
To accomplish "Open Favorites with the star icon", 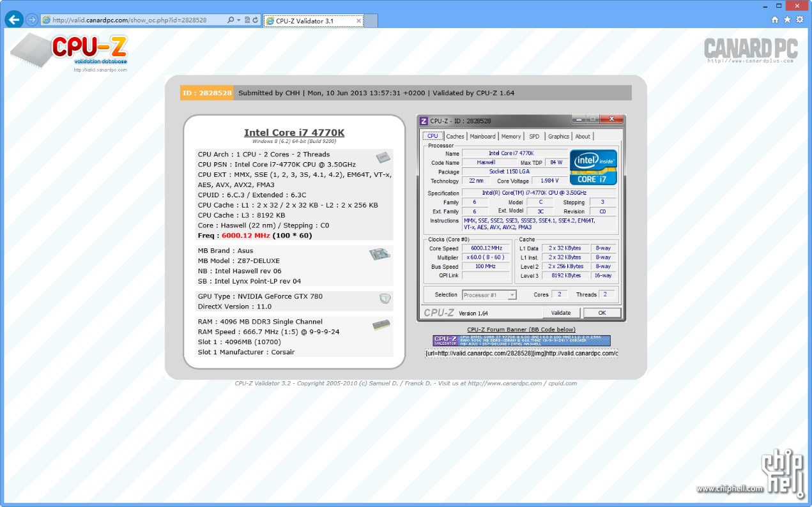I will 787,20.
